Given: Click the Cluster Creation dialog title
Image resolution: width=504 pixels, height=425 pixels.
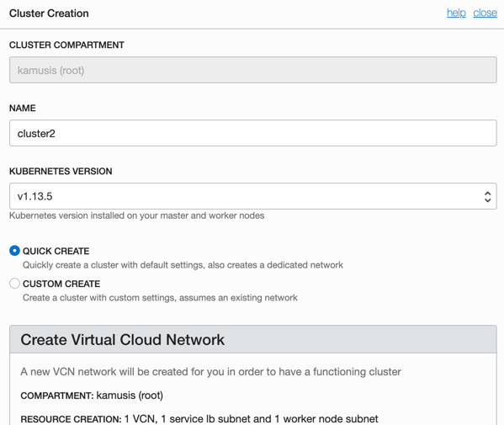Looking at the screenshot, I should [x=49, y=13].
